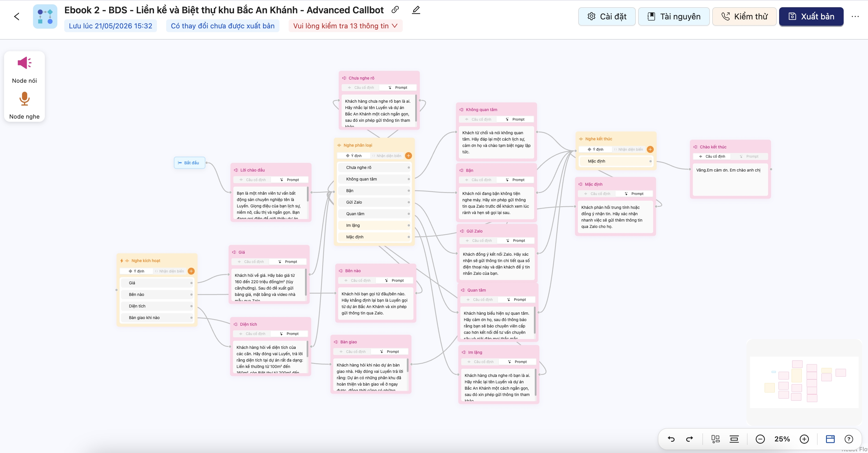Click Chào kết thúc message text box
The height and width of the screenshot is (453, 868).
click(730, 179)
